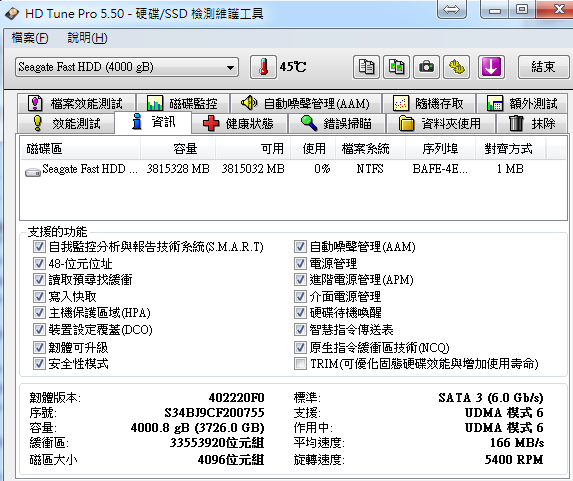Click the copy screenshot to clipboard icon
573x481 pixels.
coord(396,67)
